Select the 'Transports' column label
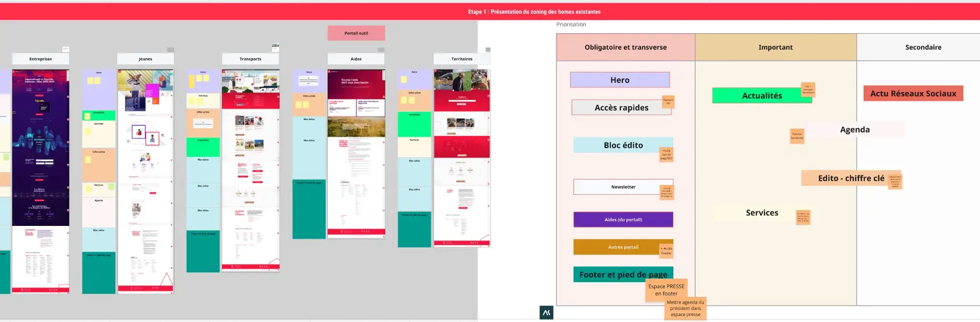 (251, 59)
